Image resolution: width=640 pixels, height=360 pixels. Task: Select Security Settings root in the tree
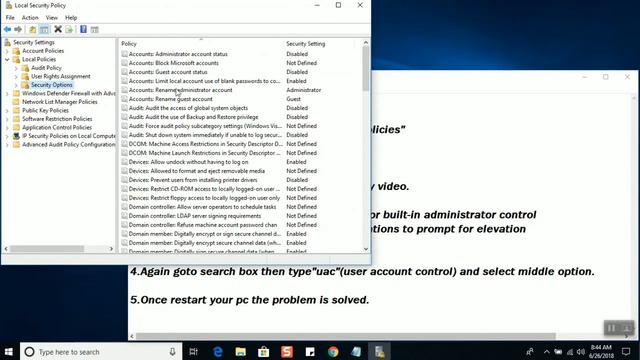coord(33,42)
